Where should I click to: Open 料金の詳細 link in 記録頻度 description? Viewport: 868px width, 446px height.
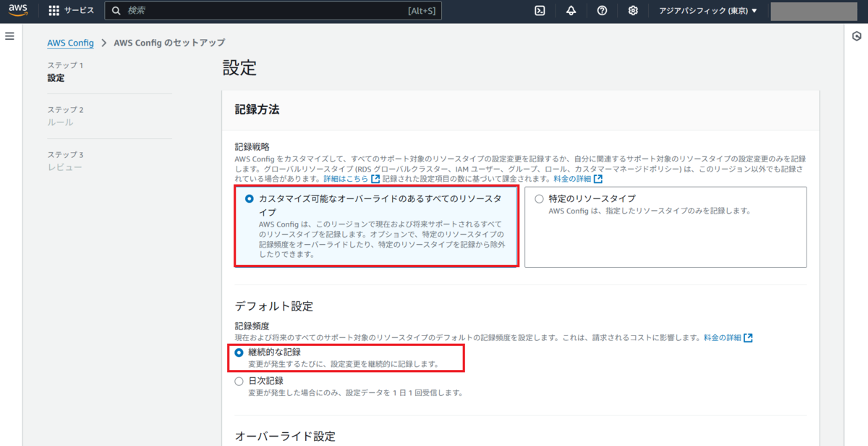(723, 338)
